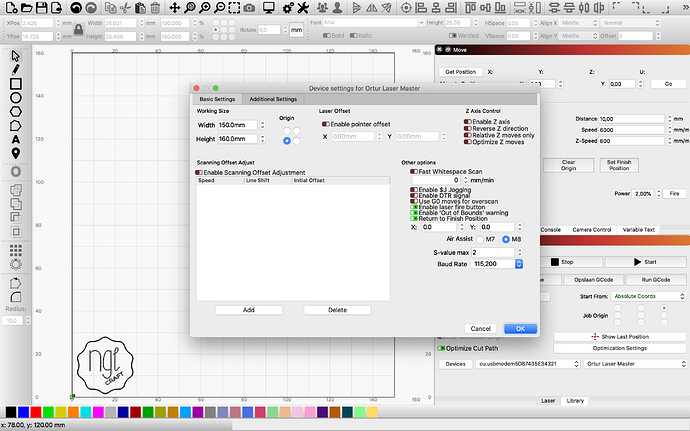Open Preview with the monitor icon
Screen dimensions: 690x431
[268, 7]
